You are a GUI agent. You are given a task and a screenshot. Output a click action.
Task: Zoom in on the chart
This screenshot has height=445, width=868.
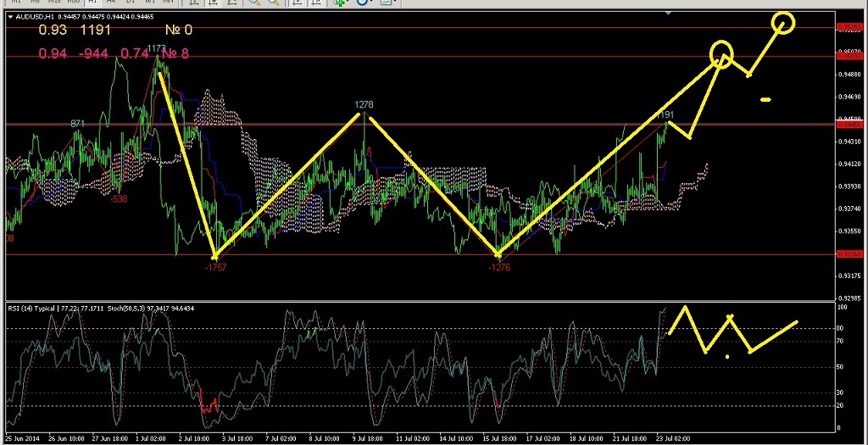point(254,3)
